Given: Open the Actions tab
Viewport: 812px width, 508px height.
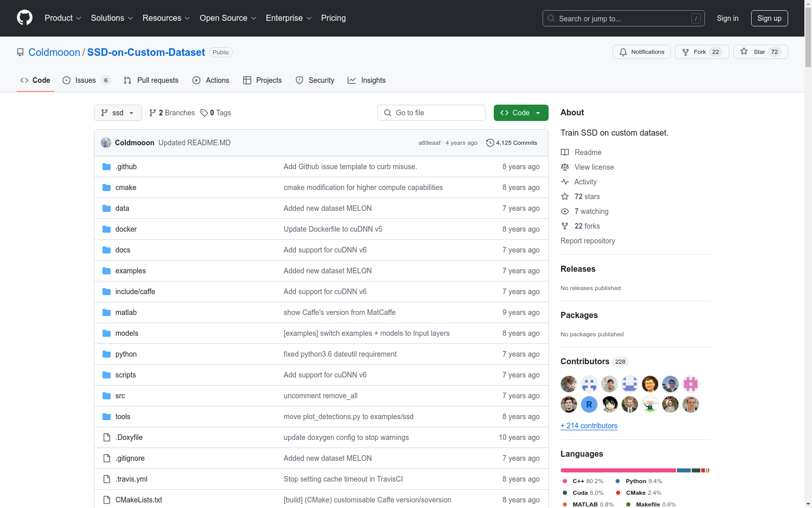Looking at the screenshot, I should [x=211, y=80].
